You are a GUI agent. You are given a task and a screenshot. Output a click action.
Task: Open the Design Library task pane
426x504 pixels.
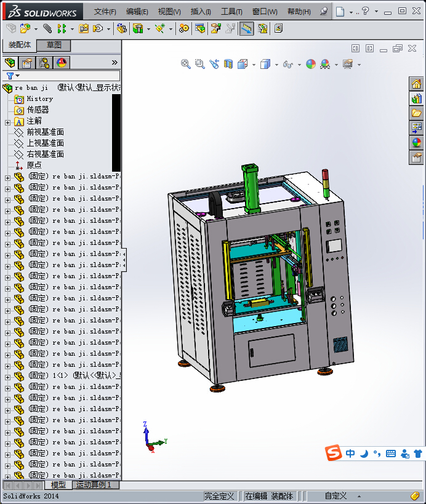point(416,98)
